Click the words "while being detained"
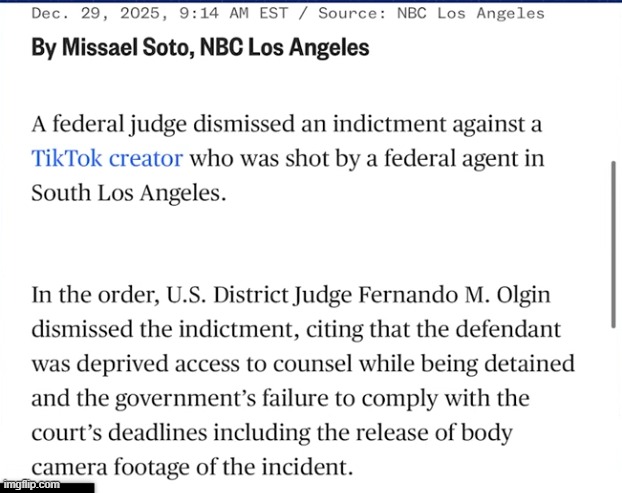Viewport: 622px width, 493px height. [x=482, y=365]
